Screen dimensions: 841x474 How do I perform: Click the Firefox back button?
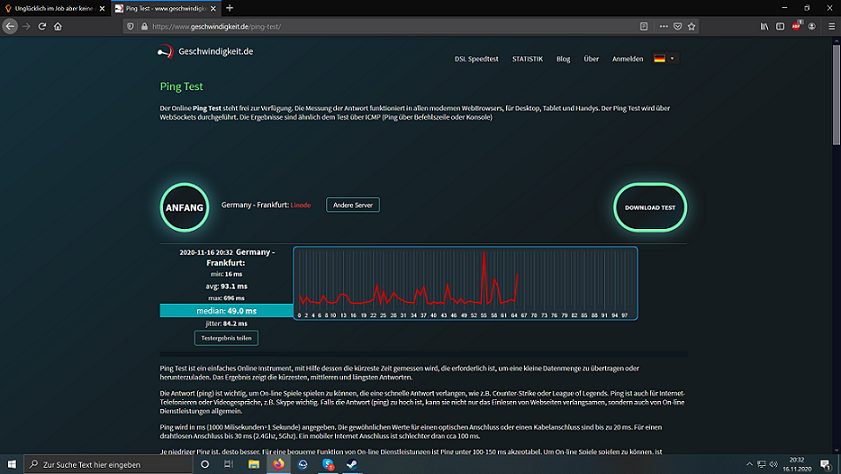(x=11, y=26)
